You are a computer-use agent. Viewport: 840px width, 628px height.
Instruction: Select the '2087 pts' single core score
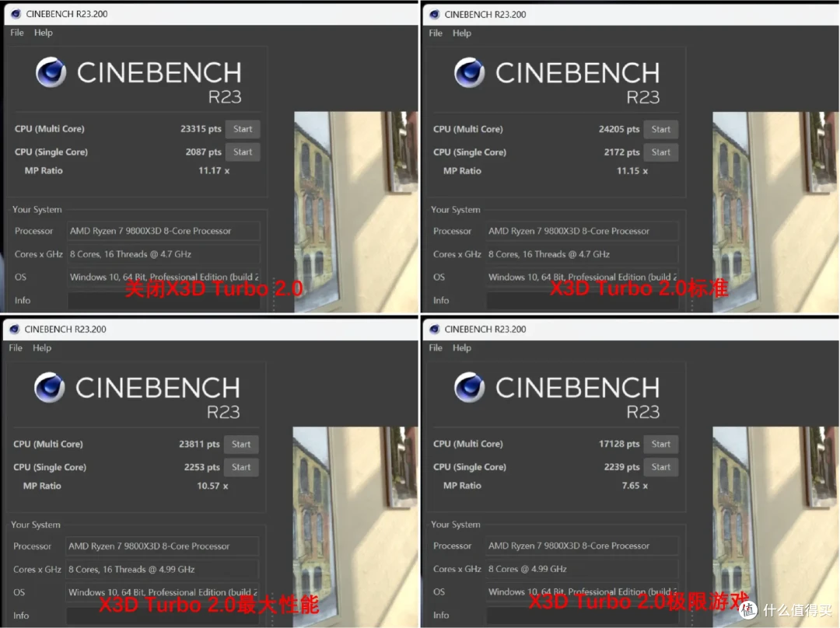coord(204,152)
